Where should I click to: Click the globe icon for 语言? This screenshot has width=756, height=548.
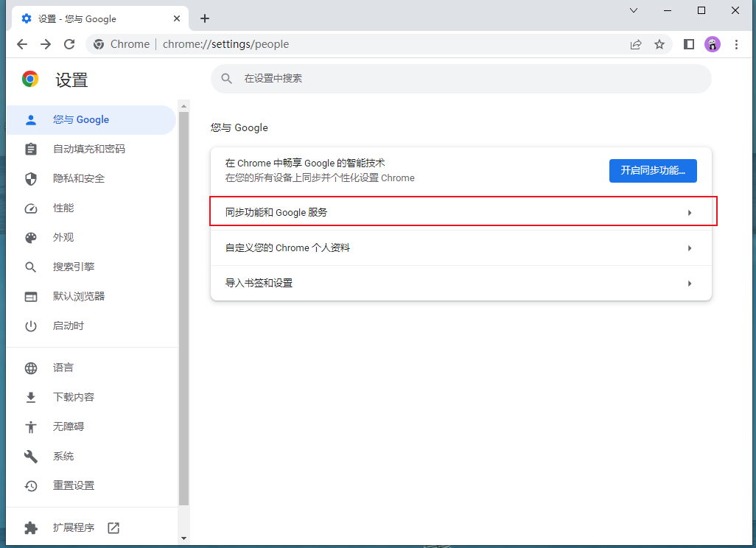pyautogui.click(x=31, y=368)
